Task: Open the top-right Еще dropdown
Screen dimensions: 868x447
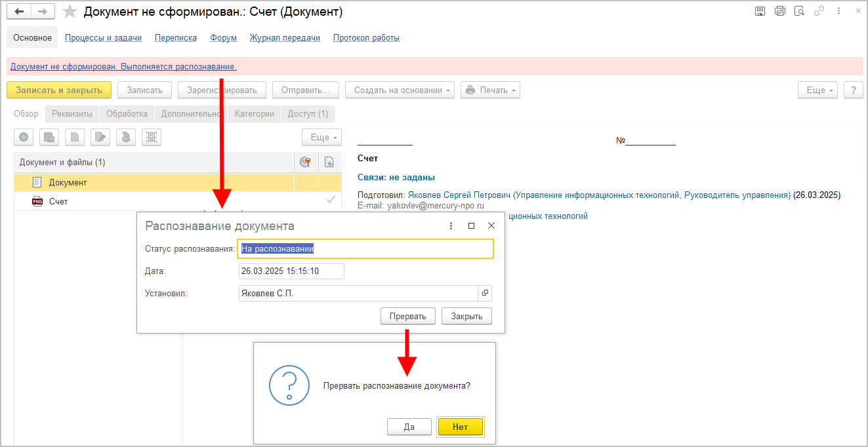Action: click(817, 90)
